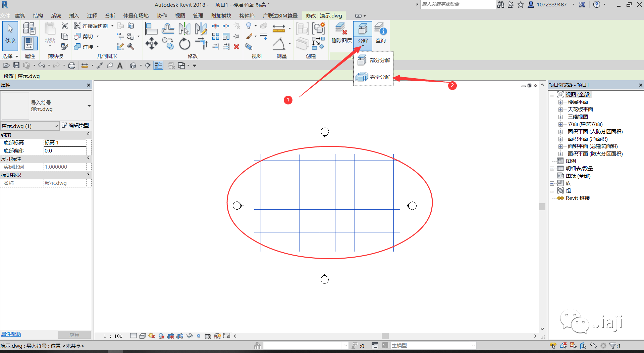Click the 属性帮助 link

point(11,334)
